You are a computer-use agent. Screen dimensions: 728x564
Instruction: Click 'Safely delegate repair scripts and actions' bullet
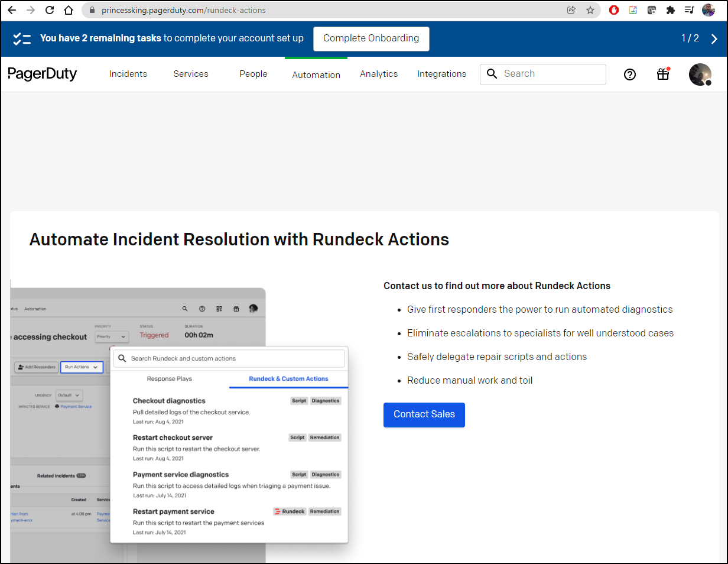[497, 356]
